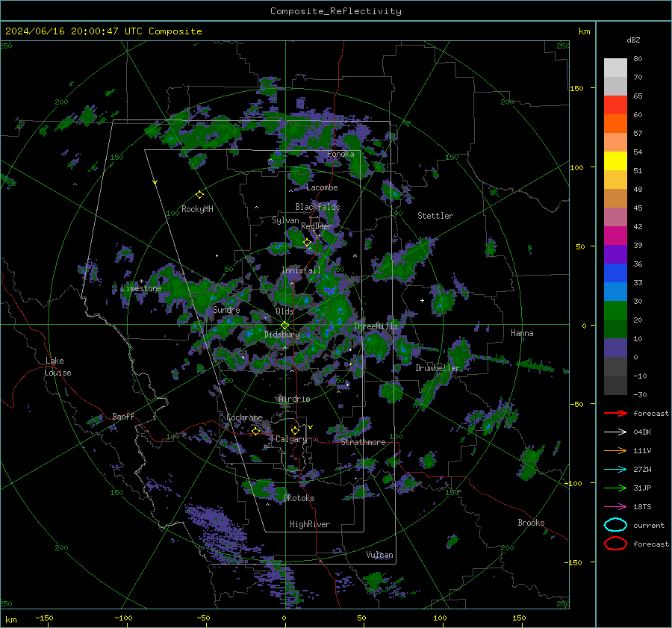Screen dimensions: 672x628
Task: Click the yellow diamond marker below RedDeer
Action: click(x=307, y=243)
